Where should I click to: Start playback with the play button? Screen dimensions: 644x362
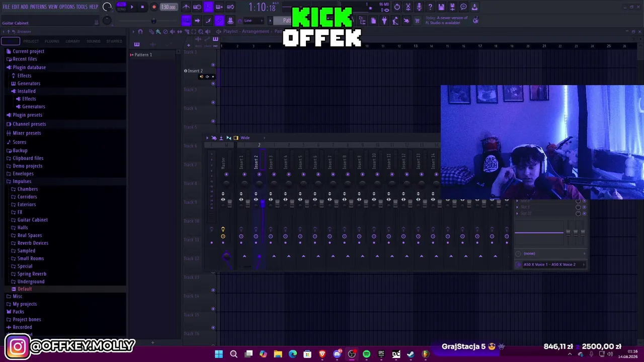pos(132,7)
